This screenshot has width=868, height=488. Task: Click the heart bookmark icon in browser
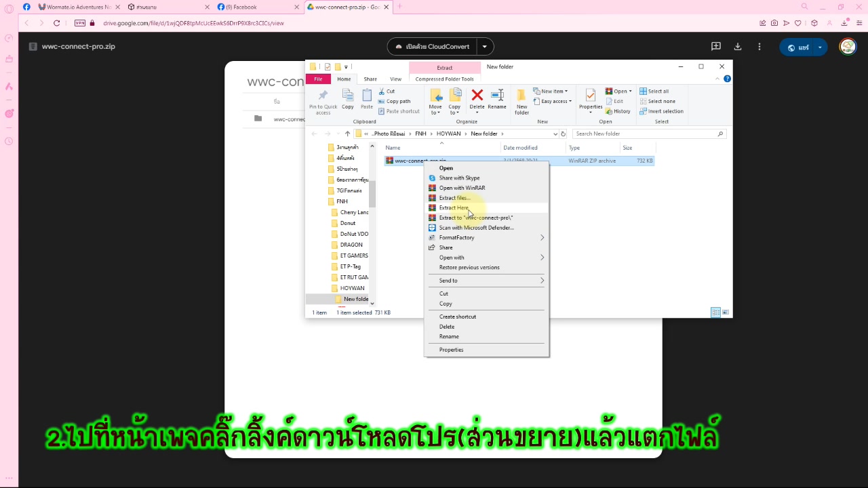coord(798,23)
